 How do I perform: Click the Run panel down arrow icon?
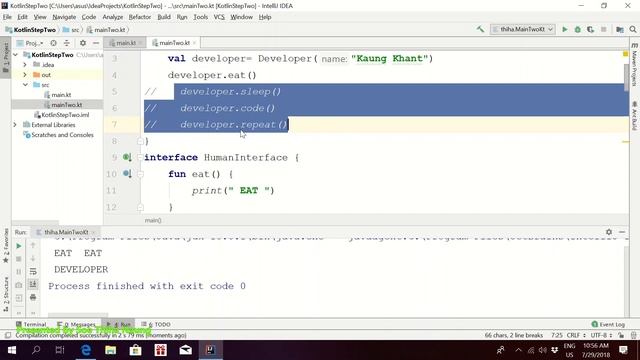point(33,259)
